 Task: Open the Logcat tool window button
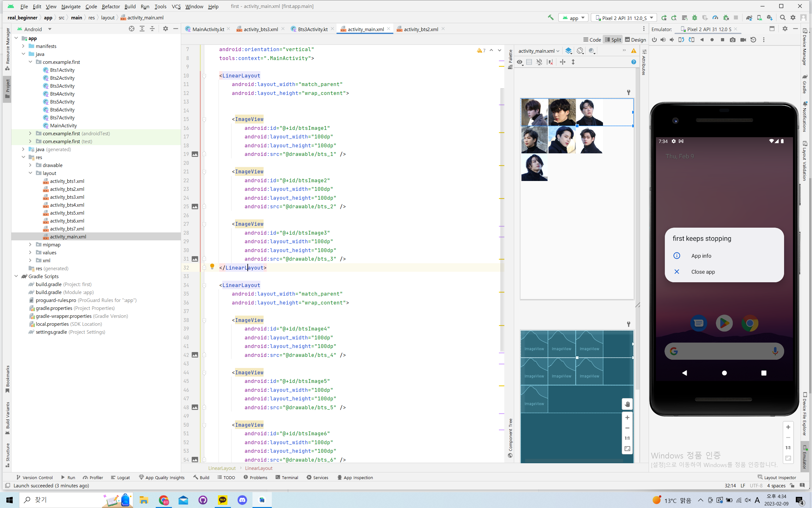pos(121,478)
